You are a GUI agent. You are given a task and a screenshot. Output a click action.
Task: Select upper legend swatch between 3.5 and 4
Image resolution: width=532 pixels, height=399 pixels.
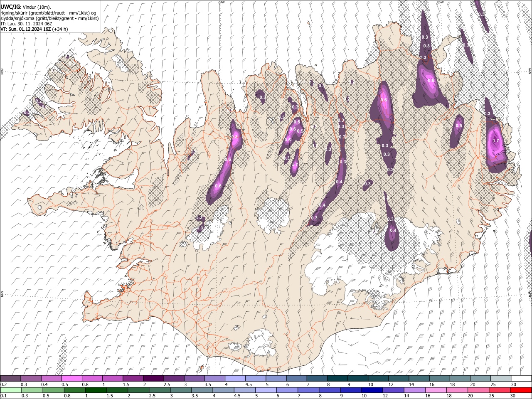pos(215,378)
